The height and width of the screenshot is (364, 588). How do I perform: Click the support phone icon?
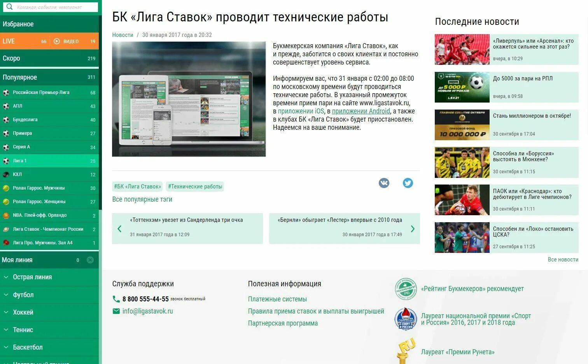116,299
